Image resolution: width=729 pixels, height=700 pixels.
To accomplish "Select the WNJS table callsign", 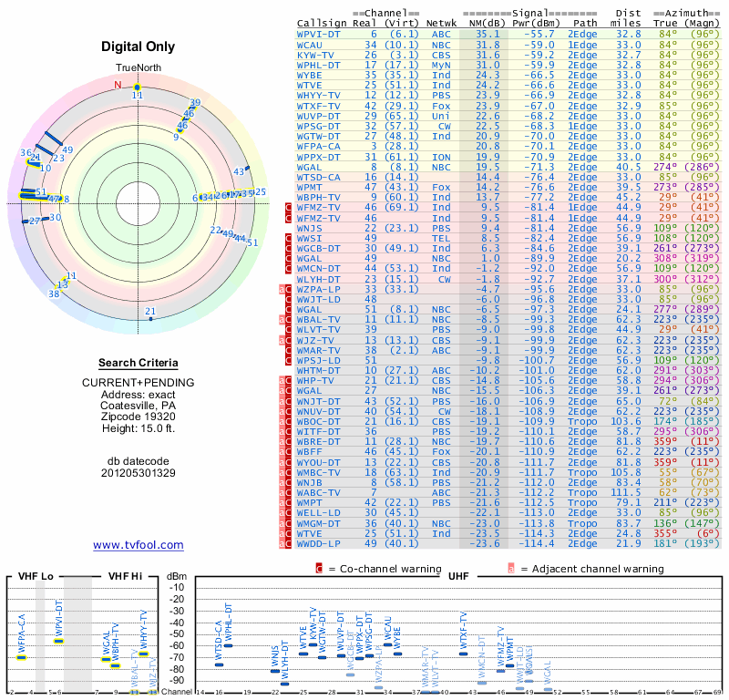I will [x=310, y=228].
